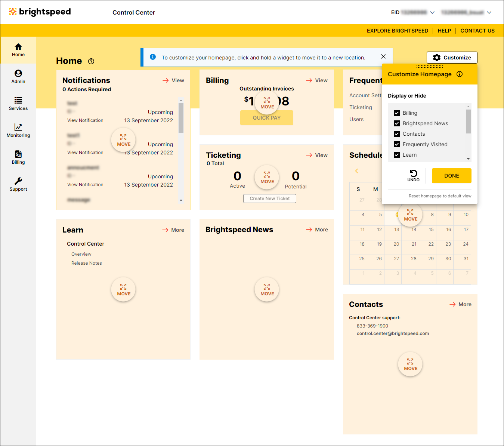Open the CONTACT US menu item
The image size is (504, 446).
[477, 31]
